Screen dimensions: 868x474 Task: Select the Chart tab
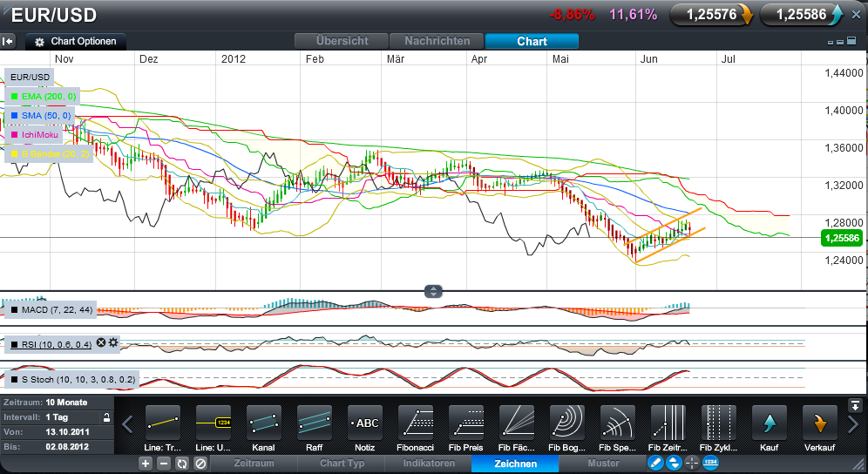[x=532, y=42]
